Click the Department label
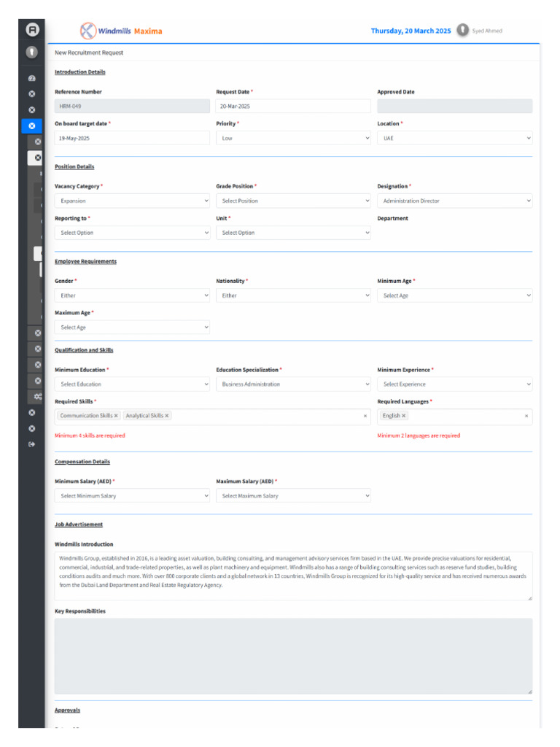The height and width of the screenshot is (747, 560). pyautogui.click(x=392, y=219)
